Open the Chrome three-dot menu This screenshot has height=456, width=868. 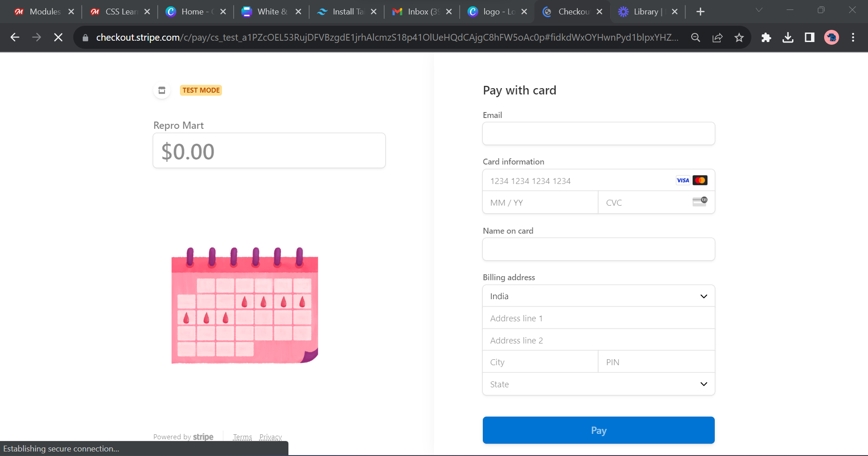pos(853,38)
